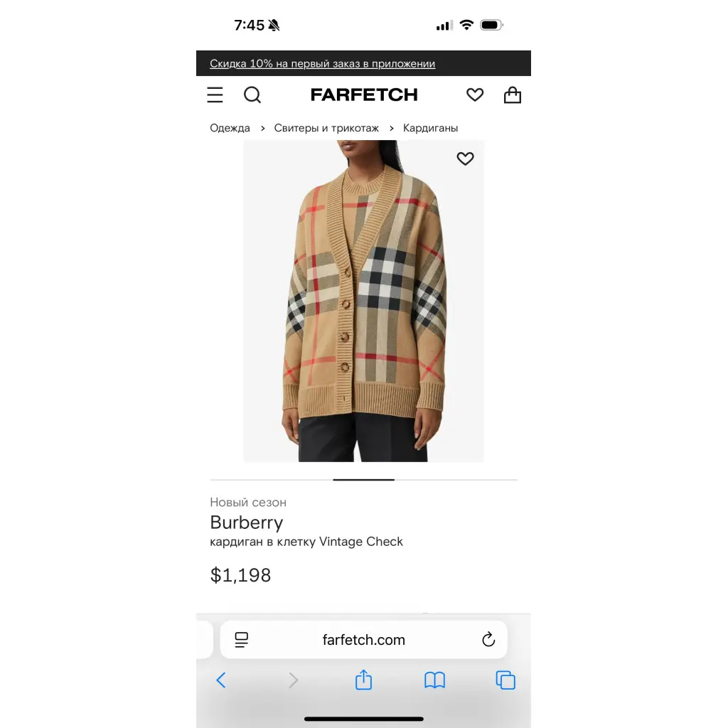Open Safari bookmarks
Viewport: 728px width, 728px height.
pos(434,680)
